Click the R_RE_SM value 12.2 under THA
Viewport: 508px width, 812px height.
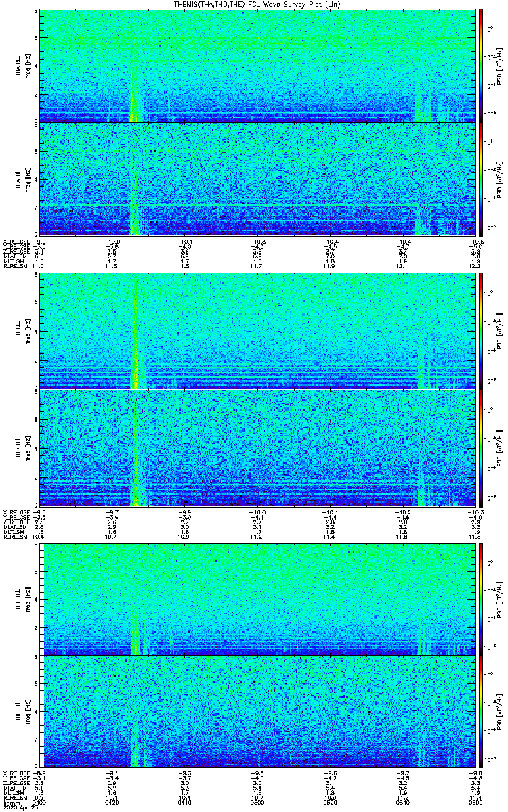point(475,267)
